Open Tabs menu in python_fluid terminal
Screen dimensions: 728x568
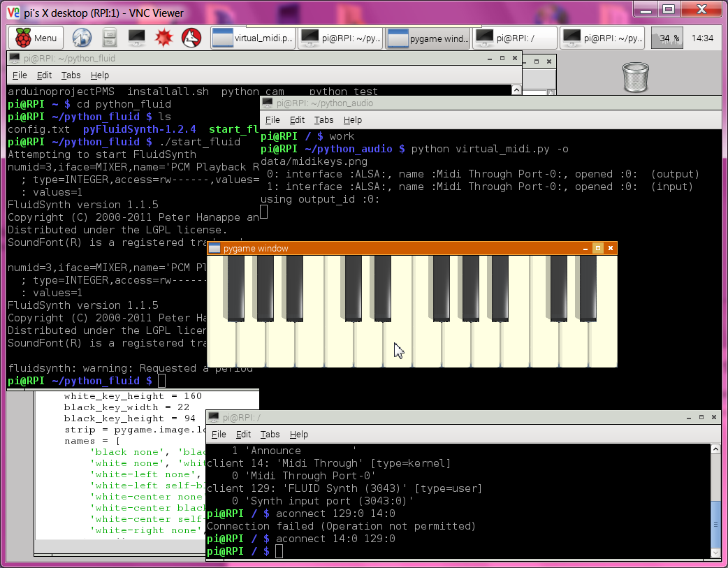pyautogui.click(x=71, y=75)
